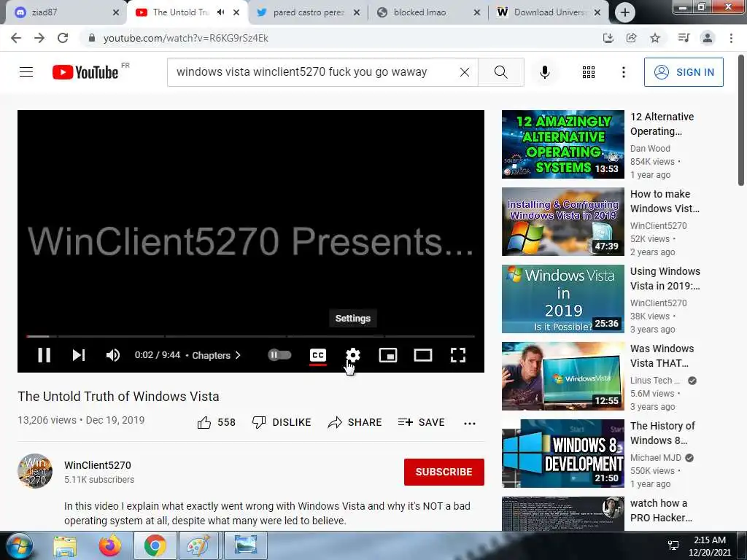Open 'watch how a PRO Hacker...' title
The image size is (747, 560).
point(661,510)
